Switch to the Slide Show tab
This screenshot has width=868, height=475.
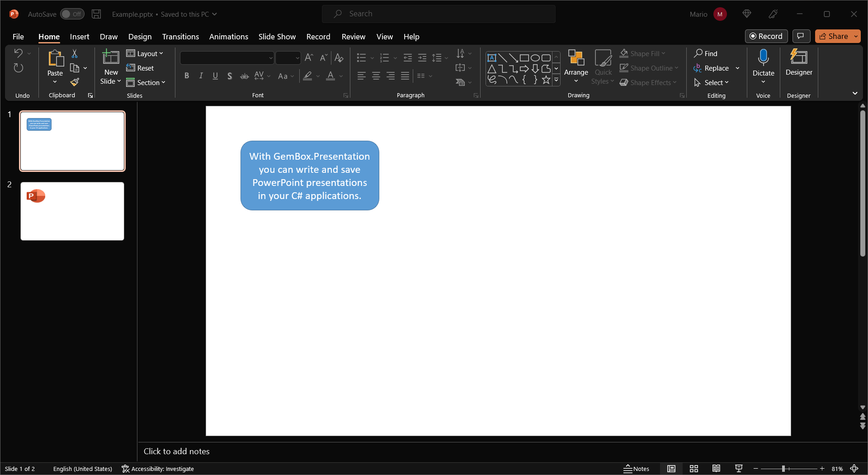click(277, 37)
